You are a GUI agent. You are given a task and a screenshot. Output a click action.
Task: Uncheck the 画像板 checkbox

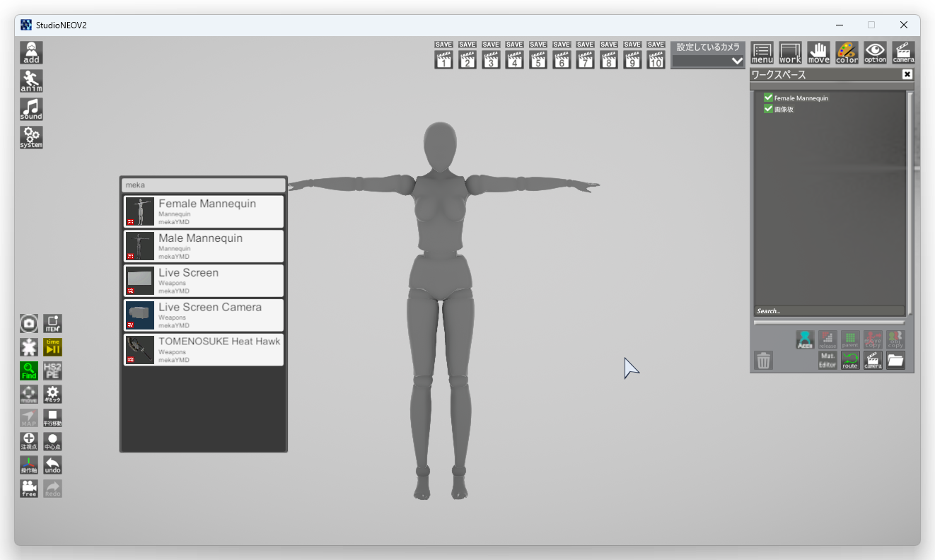point(768,109)
